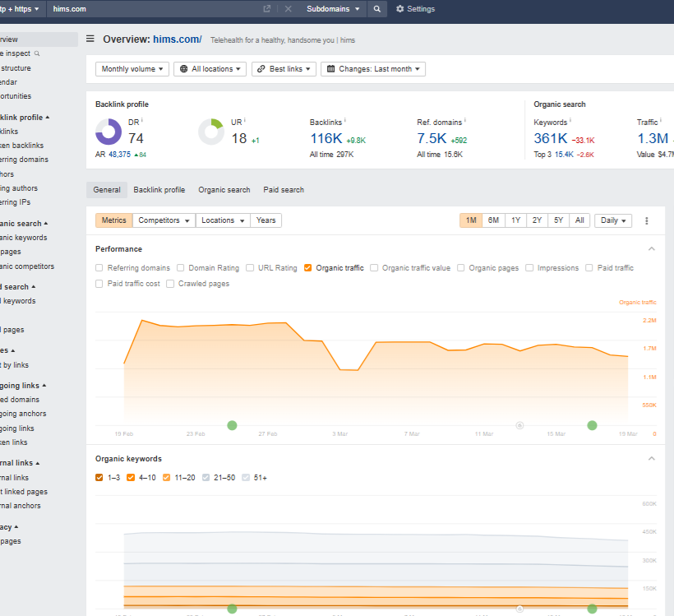Collapse the Organic keywords section chevron
Viewport: 674px width, 616px height.
652,459
